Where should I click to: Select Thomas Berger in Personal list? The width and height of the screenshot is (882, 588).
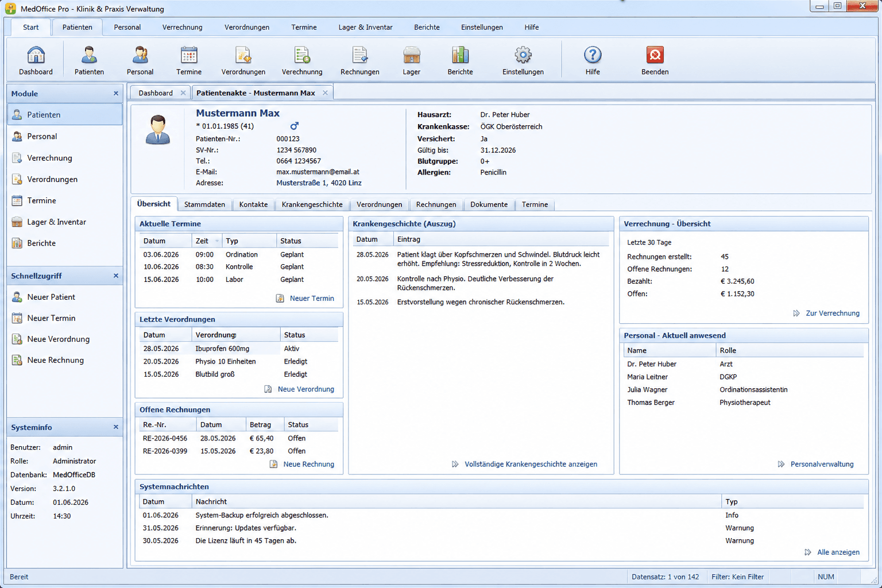pyautogui.click(x=743, y=403)
